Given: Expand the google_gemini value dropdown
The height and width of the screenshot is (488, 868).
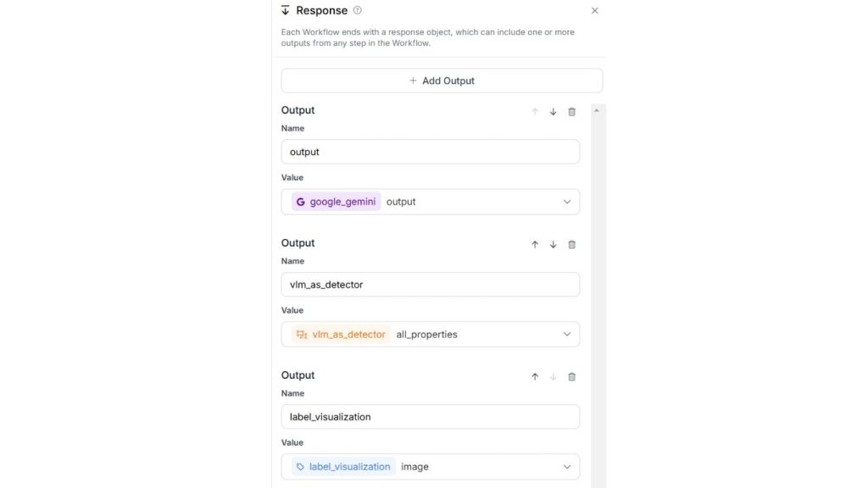Looking at the screenshot, I should (567, 202).
